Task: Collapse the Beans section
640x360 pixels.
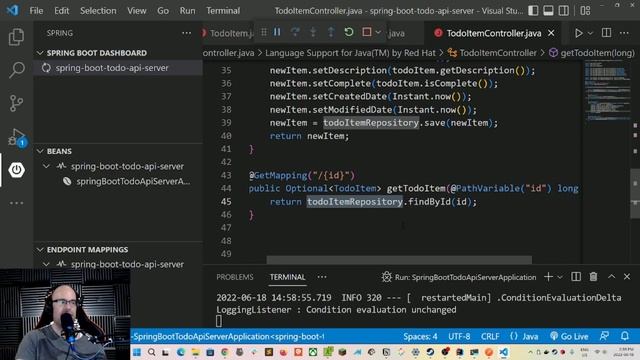Action: tap(40, 151)
